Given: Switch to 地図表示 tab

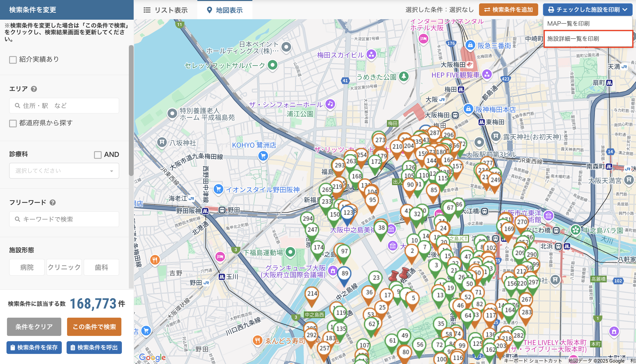Looking at the screenshot, I should click(225, 10).
